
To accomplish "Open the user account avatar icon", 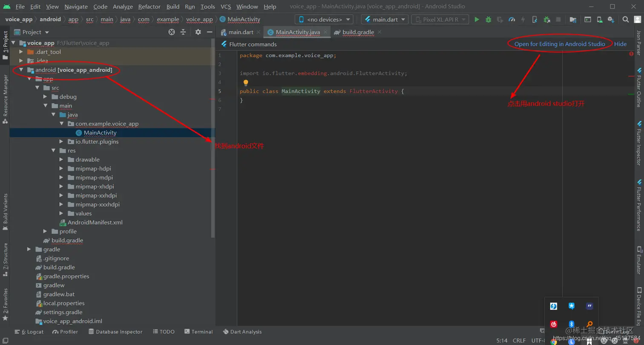I will tap(637, 19).
